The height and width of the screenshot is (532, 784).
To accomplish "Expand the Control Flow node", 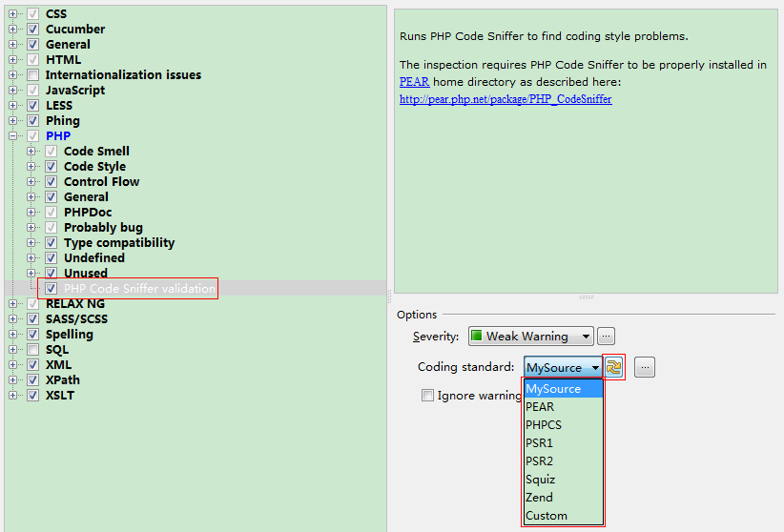I will click(x=31, y=181).
